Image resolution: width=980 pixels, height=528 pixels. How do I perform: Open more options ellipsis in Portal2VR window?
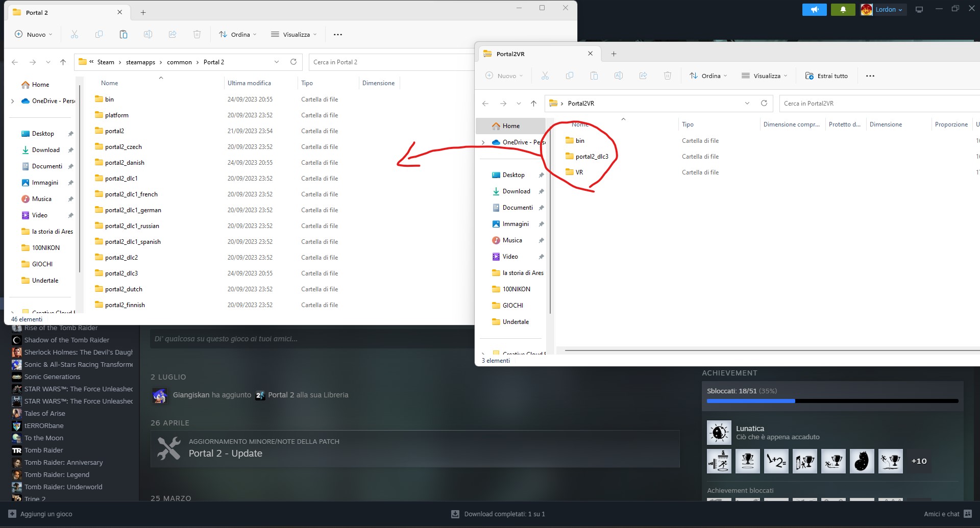tap(870, 76)
